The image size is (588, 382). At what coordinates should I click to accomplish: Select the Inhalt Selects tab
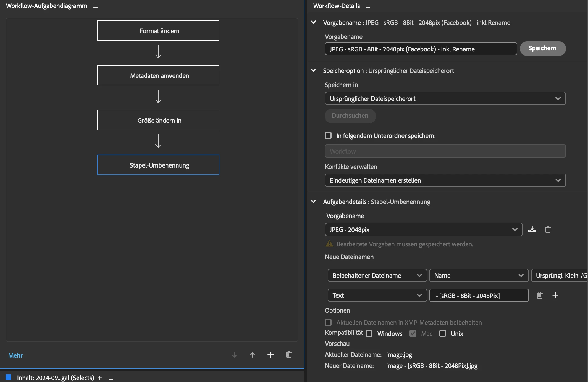click(55, 378)
